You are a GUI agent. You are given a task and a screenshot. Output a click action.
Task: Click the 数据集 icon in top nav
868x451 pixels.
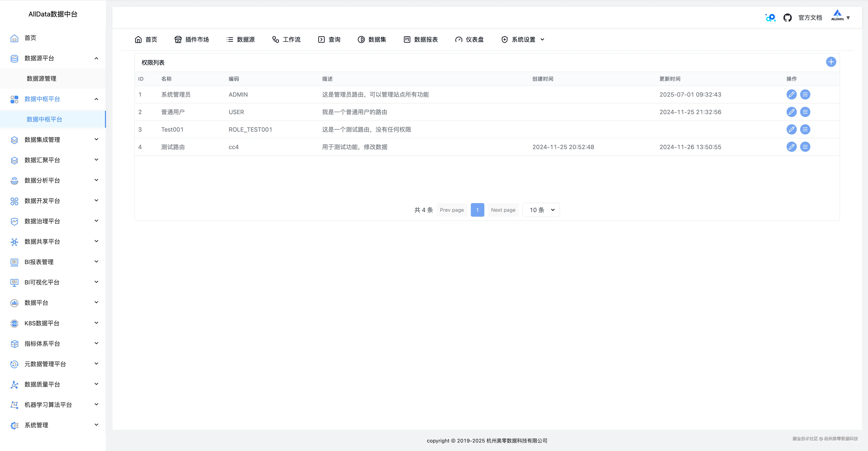coord(372,39)
